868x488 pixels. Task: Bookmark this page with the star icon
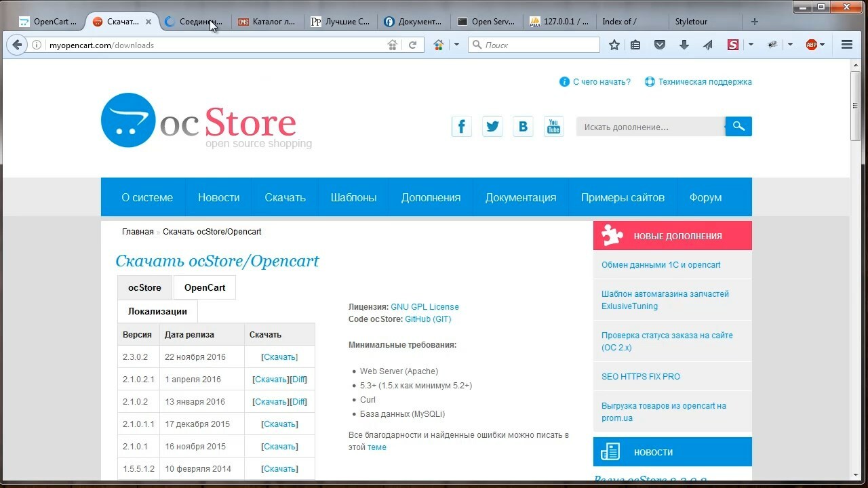(x=614, y=45)
